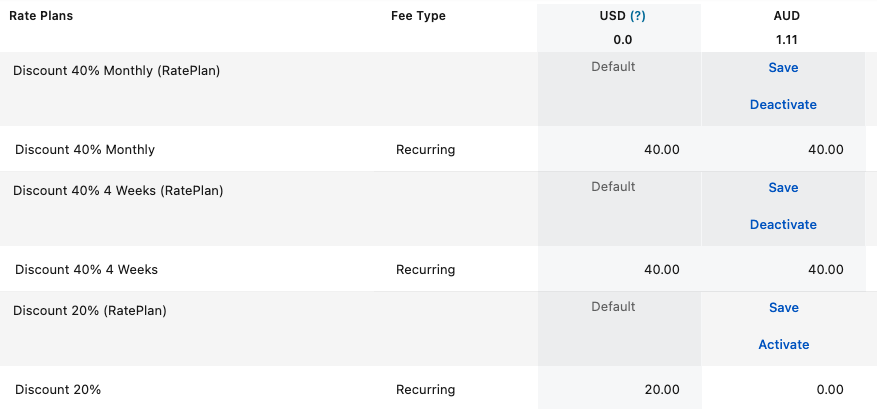Save the Discount 20% rate plan
Viewport: 877px width, 409px height.
(x=783, y=308)
